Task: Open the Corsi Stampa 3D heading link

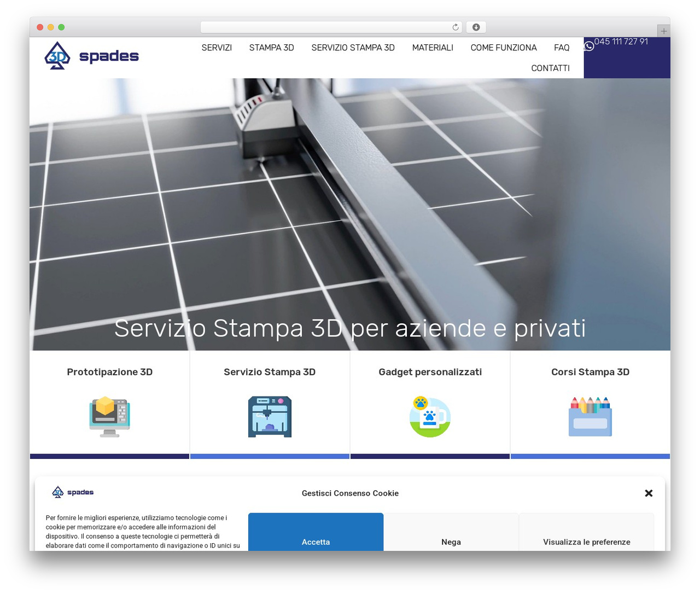Action: click(591, 372)
